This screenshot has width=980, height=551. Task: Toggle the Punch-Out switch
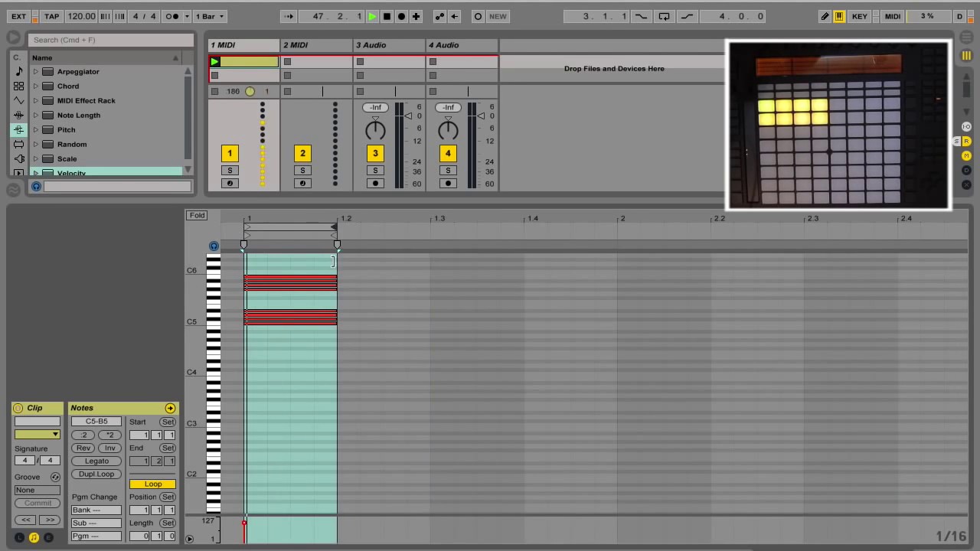[687, 16]
